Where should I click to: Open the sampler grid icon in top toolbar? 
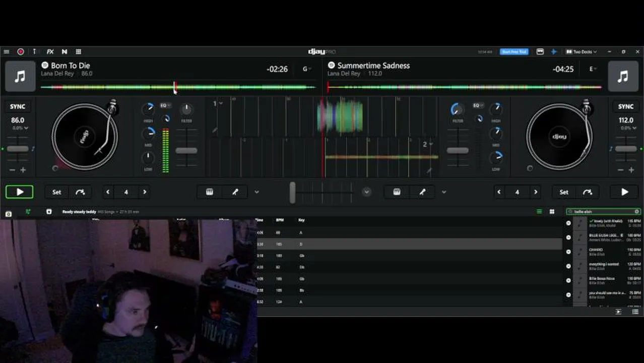(x=79, y=51)
